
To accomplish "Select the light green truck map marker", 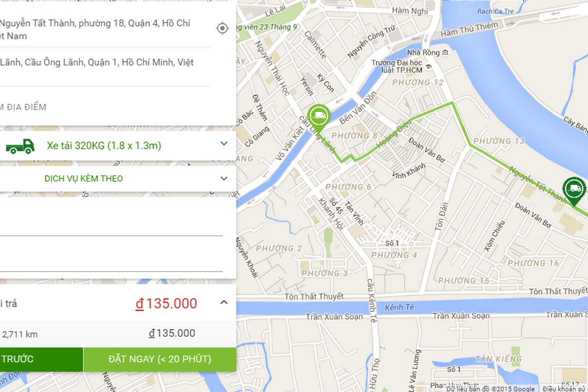I will pos(319,116).
